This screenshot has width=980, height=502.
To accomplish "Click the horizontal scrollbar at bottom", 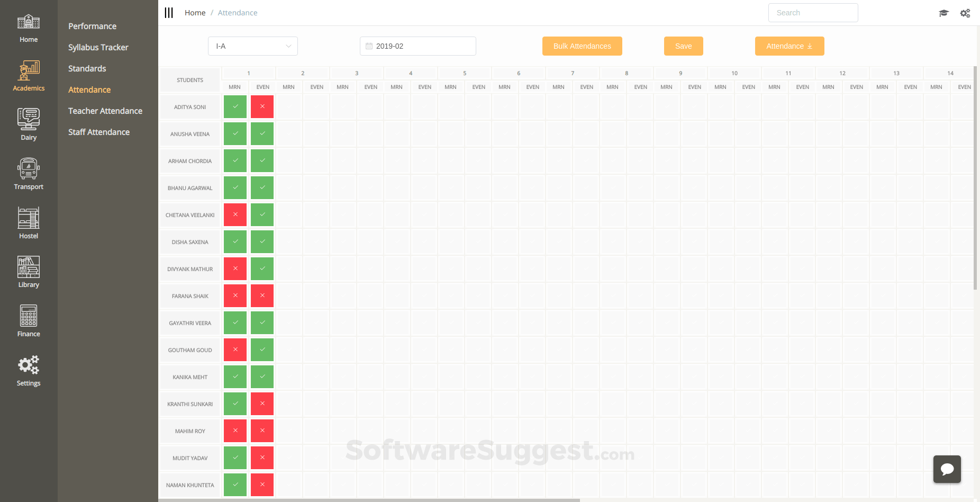I will click(x=369, y=500).
